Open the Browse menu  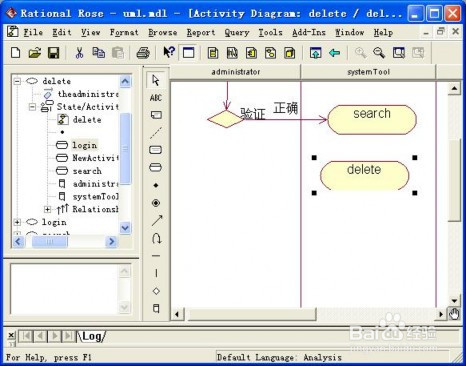point(163,32)
